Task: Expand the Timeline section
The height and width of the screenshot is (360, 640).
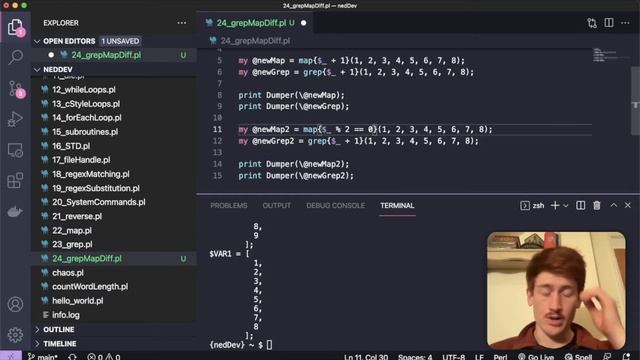Action: 37,344
